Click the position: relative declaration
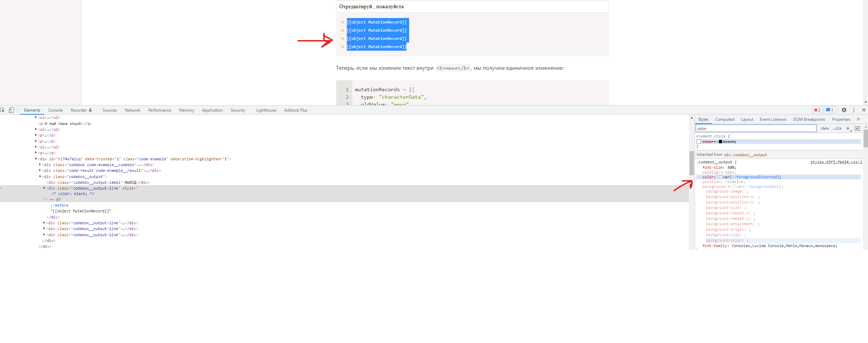 click(x=724, y=182)
